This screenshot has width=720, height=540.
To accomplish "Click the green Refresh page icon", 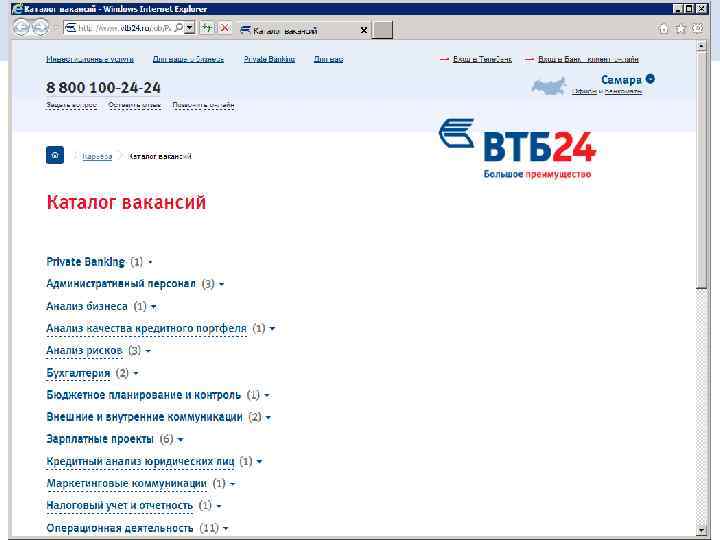I will pos(208,28).
